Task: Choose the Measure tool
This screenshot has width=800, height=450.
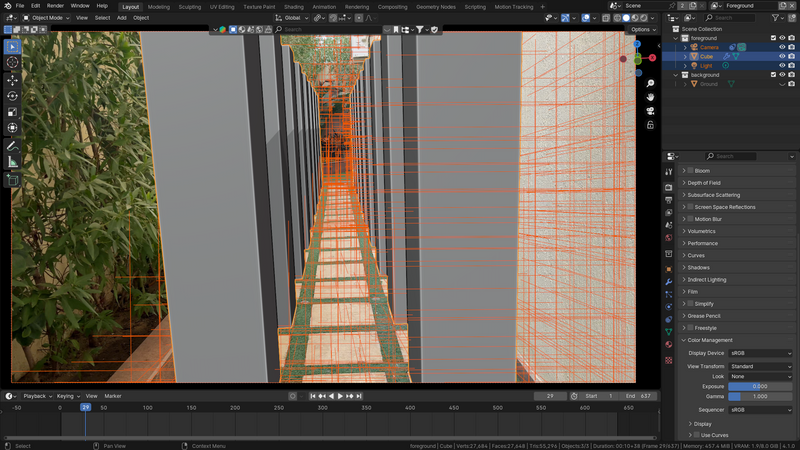Action: (x=12, y=162)
